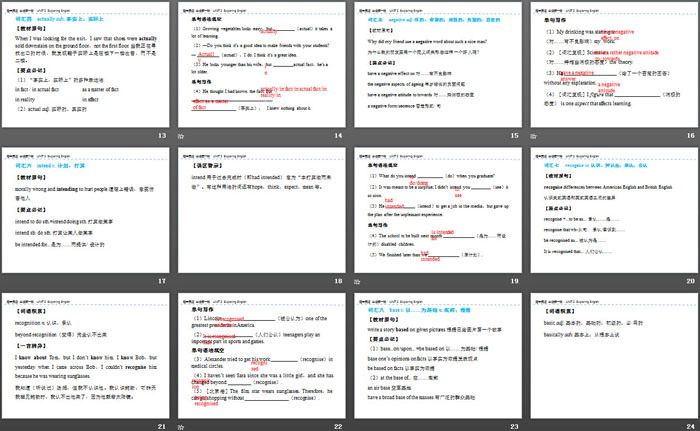The image size is (700, 431).
Task: Click slide number 16 label
Action: click(x=691, y=135)
